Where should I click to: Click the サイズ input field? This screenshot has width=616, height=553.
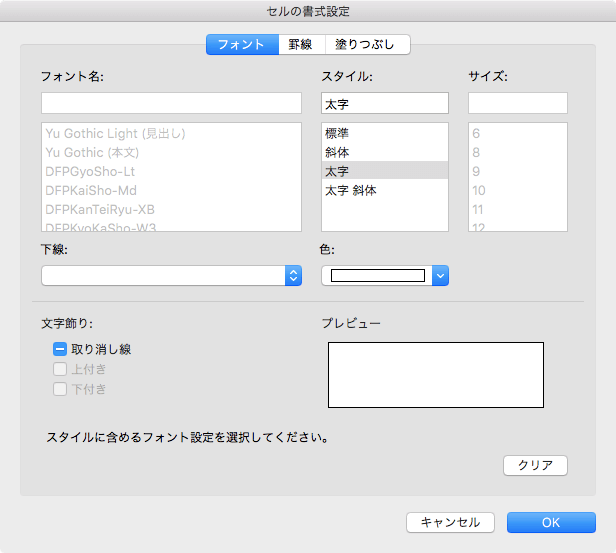[x=518, y=103]
